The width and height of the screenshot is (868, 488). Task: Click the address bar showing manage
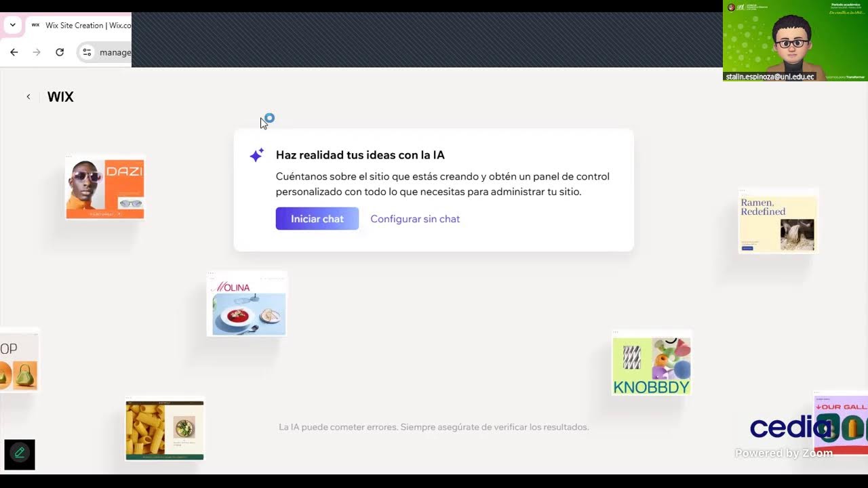coord(105,52)
